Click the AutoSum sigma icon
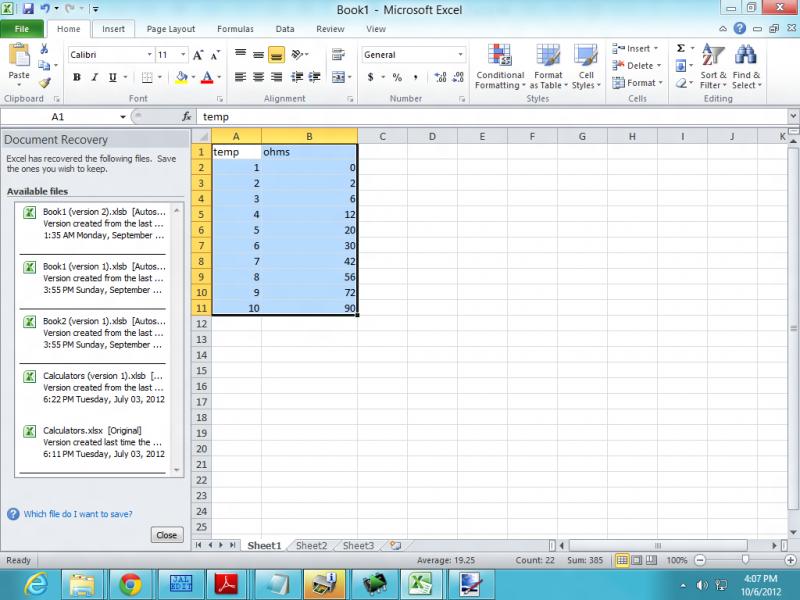The width and height of the screenshot is (800, 600). point(681,48)
